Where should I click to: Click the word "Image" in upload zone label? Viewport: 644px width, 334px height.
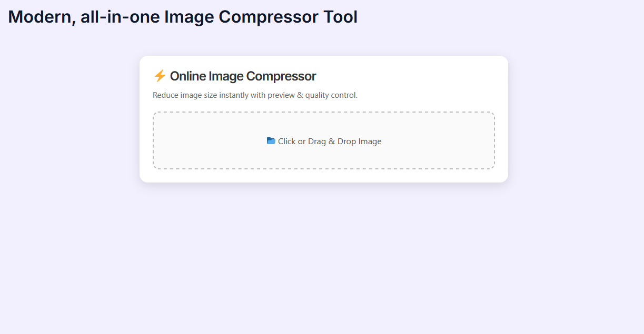pyautogui.click(x=370, y=141)
